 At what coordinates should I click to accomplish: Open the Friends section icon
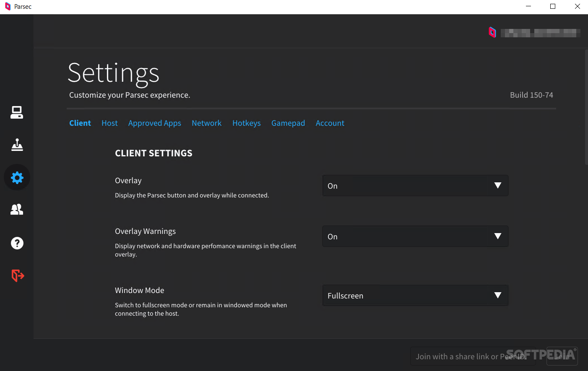pyautogui.click(x=17, y=210)
